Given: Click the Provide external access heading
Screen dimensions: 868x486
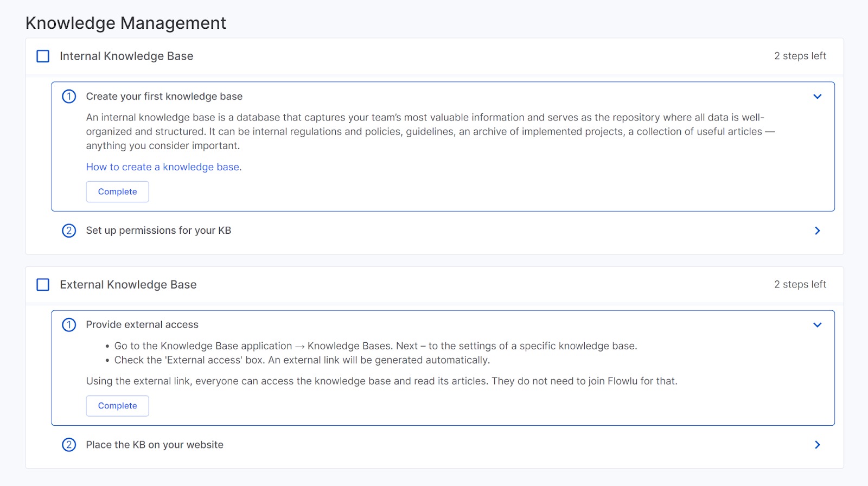Looking at the screenshot, I should click(x=142, y=325).
